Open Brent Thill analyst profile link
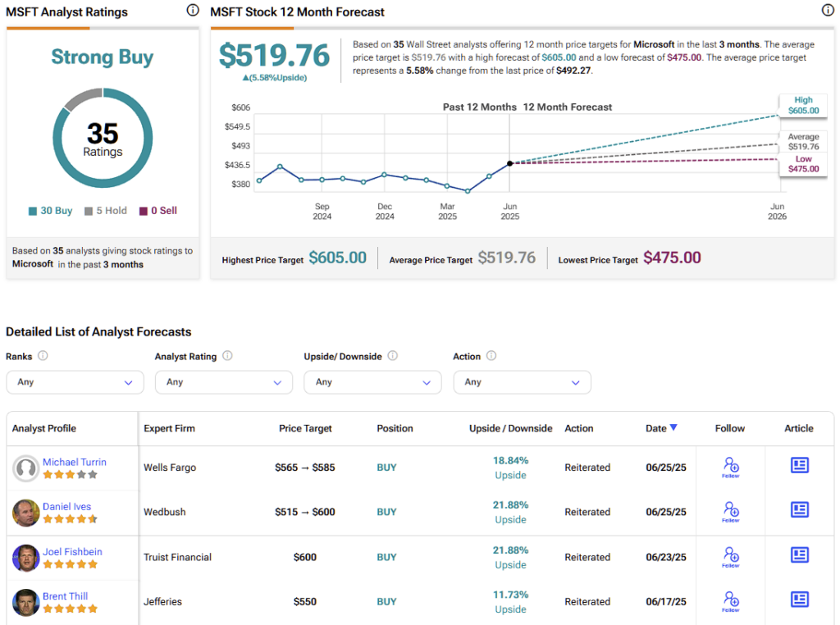Viewport: 840px width, 625px height. click(66, 596)
